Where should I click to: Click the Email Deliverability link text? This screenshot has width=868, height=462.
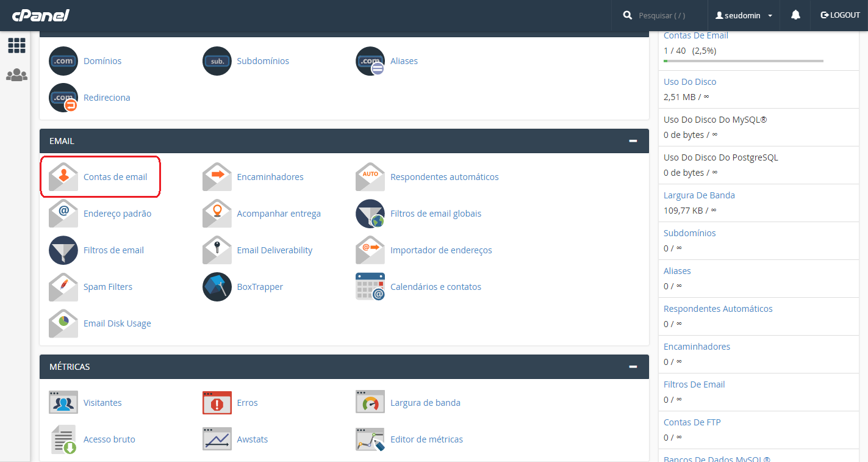[274, 250]
